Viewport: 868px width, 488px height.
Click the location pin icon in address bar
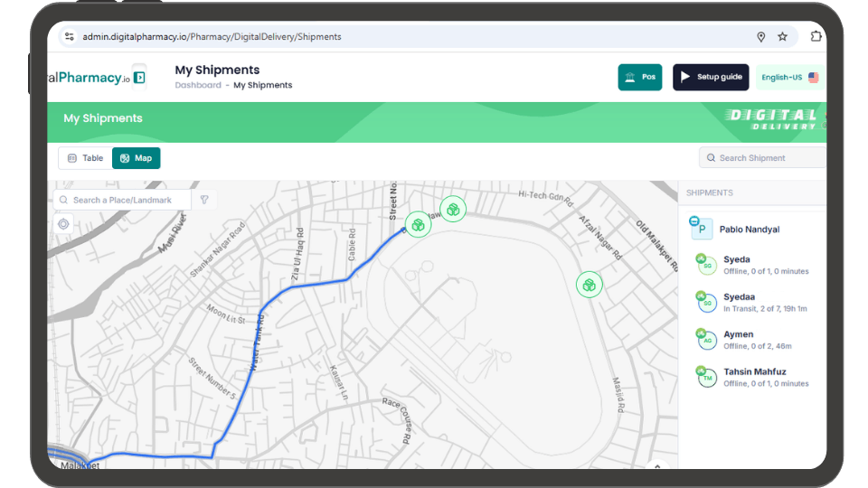coord(760,37)
